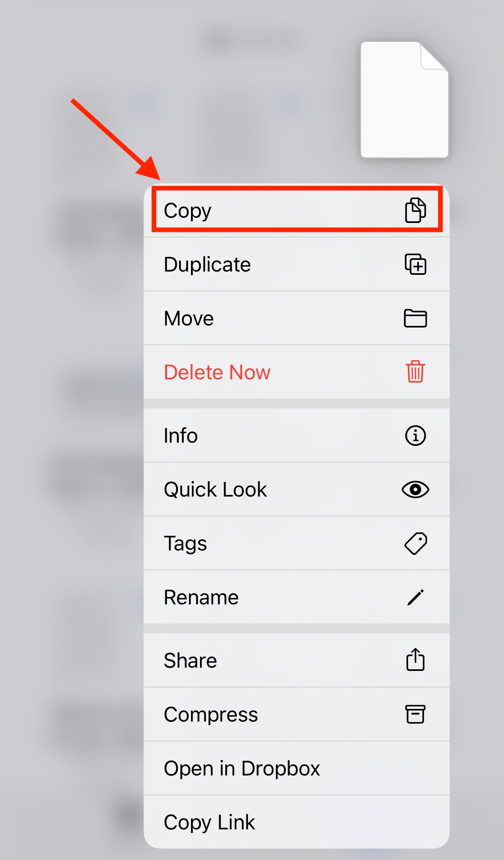Tap the blank document thumbnail preview

[404, 100]
